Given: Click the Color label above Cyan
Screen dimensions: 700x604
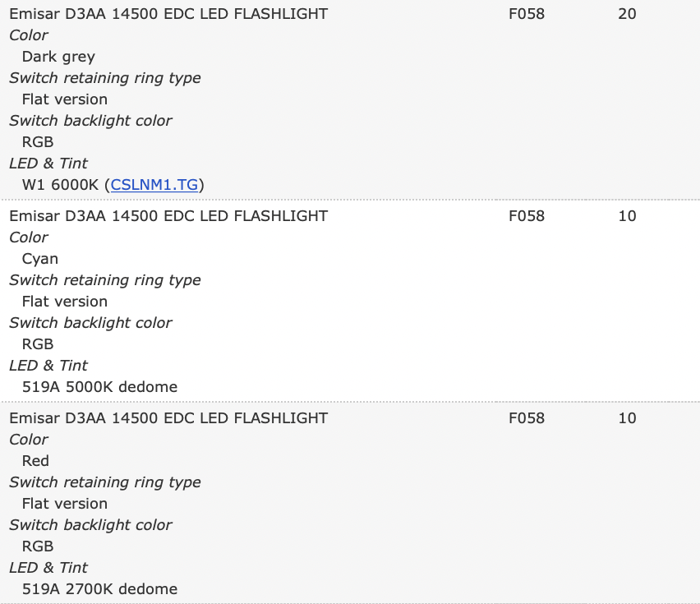Looking at the screenshot, I should pos(29,237).
